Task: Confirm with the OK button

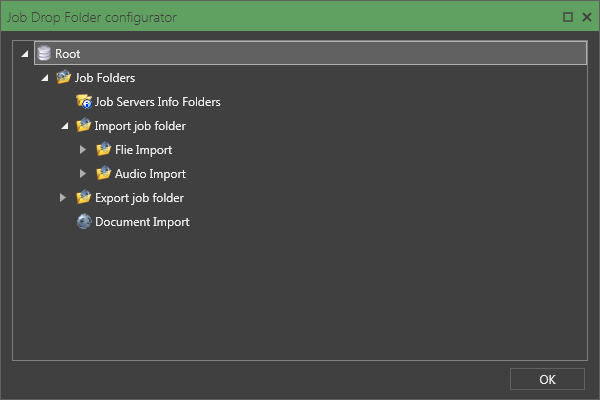Action: (547, 379)
